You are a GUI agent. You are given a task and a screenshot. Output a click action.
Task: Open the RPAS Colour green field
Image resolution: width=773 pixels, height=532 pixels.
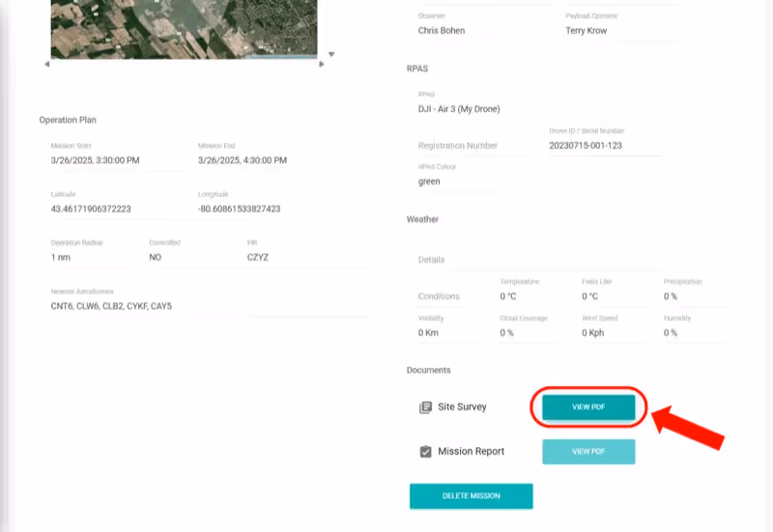click(x=454, y=181)
